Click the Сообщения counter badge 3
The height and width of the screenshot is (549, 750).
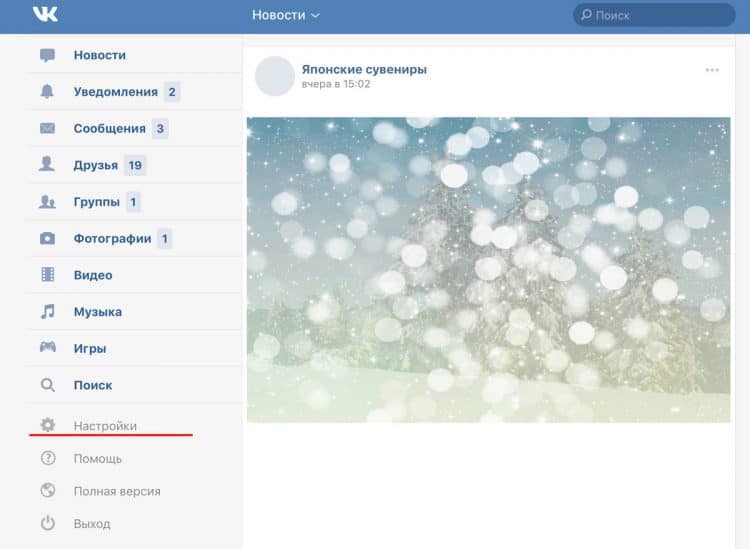[160, 129]
